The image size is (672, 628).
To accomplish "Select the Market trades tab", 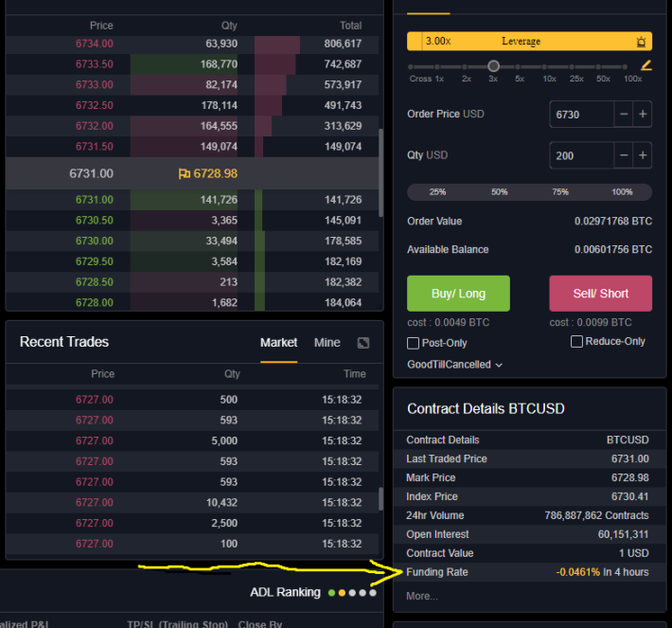I will (x=278, y=342).
